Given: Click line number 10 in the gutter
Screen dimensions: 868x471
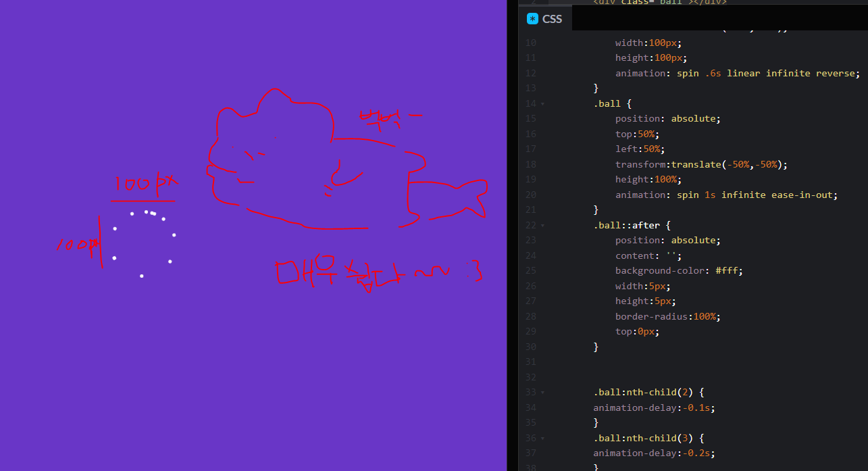Looking at the screenshot, I should [530, 43].
